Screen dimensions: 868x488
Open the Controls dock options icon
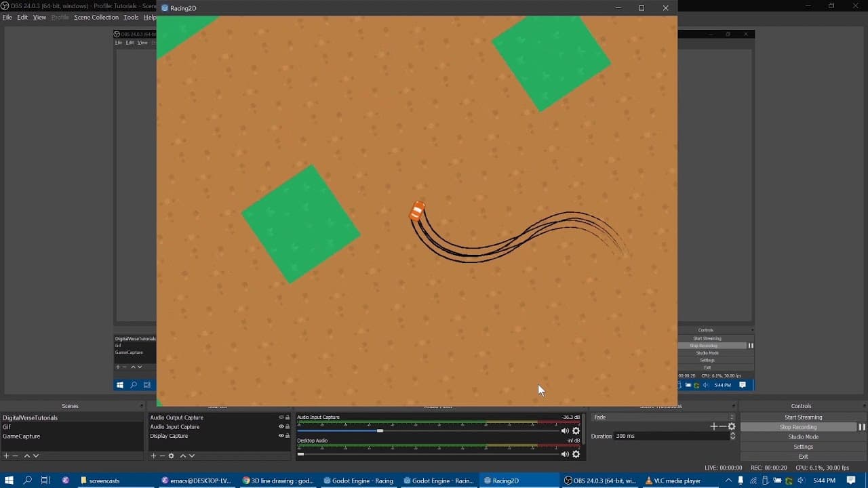pyautogui.click(x=863, y=406)
